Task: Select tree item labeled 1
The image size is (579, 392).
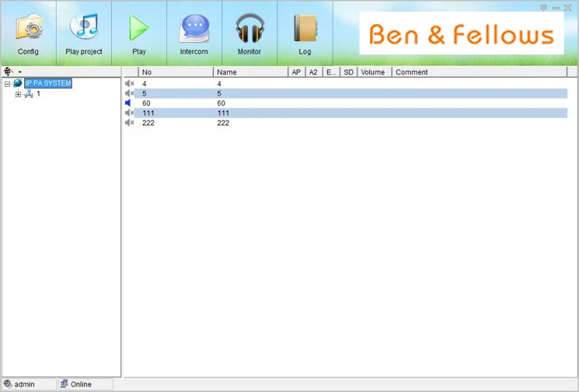Action: (x=38, y=94)
